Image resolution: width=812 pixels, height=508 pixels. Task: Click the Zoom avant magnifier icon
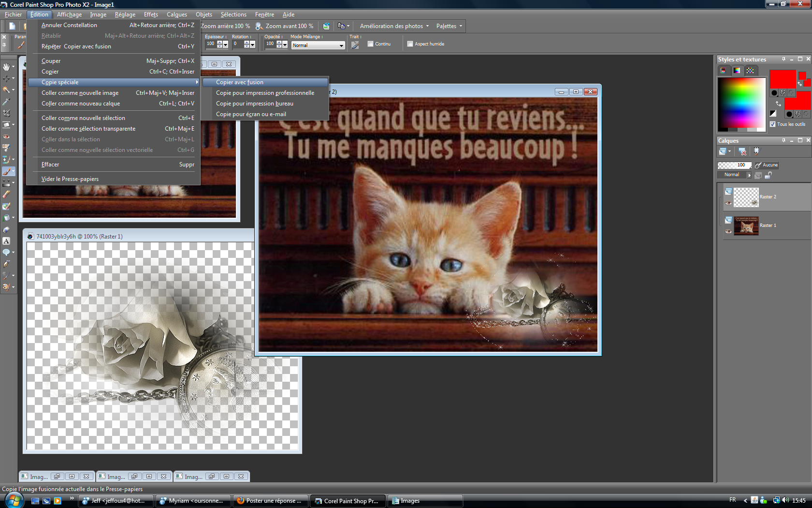point(259,26)
